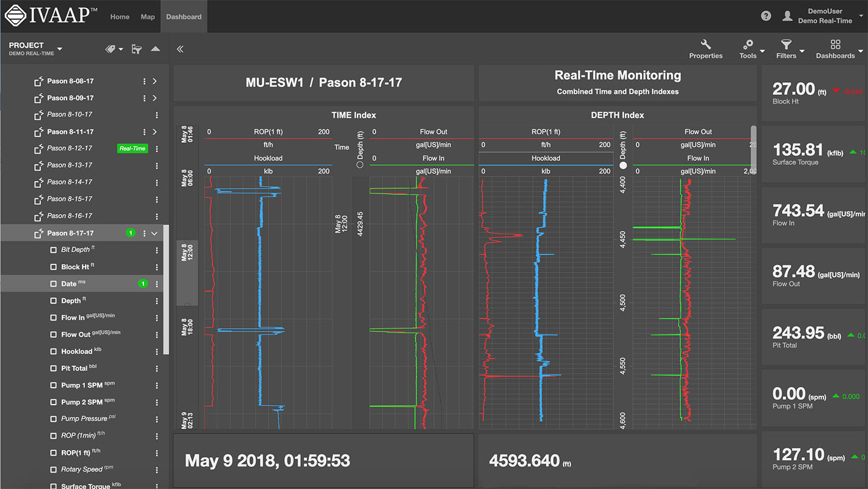Check the Rotary Speed checkbox
The image size is (868, 489).
(x=54, y=469)
